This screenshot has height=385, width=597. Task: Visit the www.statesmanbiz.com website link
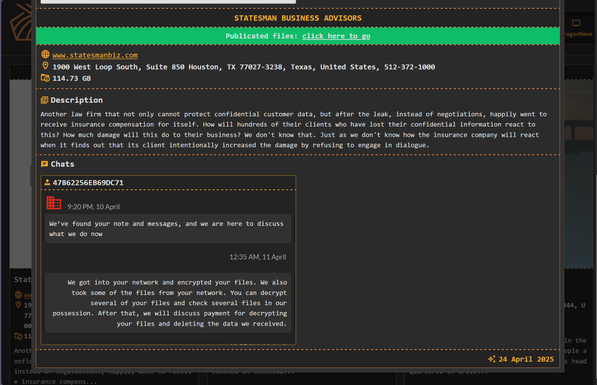[x=95, y=55]
